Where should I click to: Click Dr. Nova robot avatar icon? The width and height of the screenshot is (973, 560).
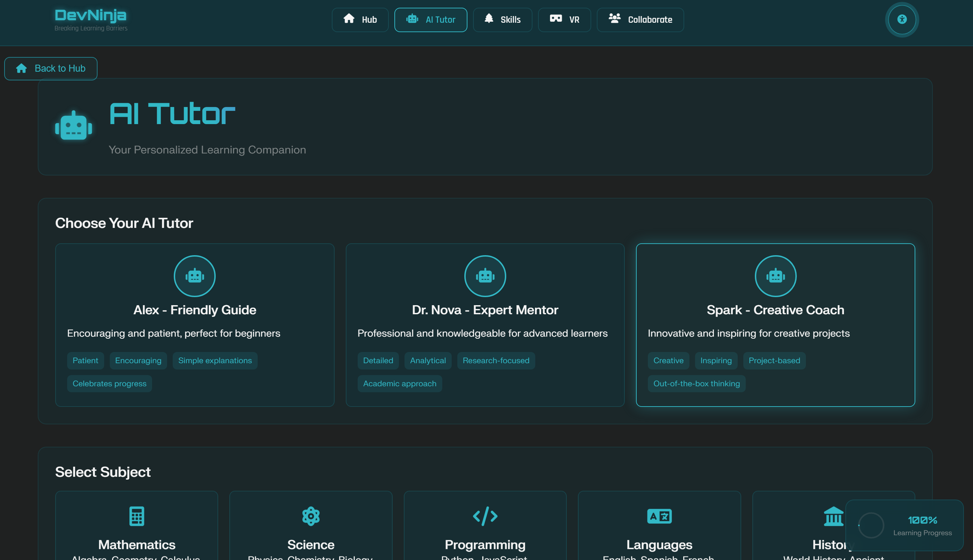(x=485, y=276)
